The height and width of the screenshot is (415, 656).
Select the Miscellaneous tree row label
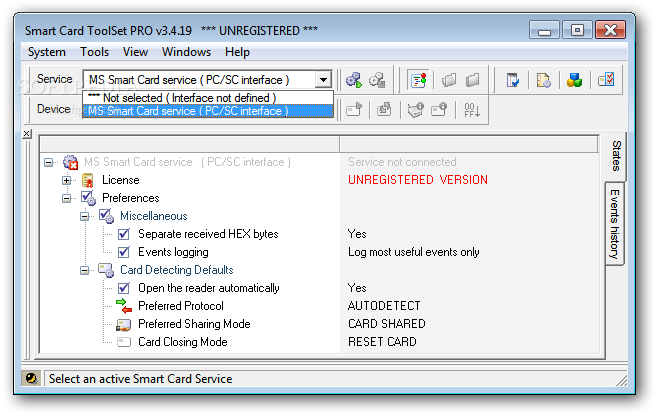click(154, 216)
